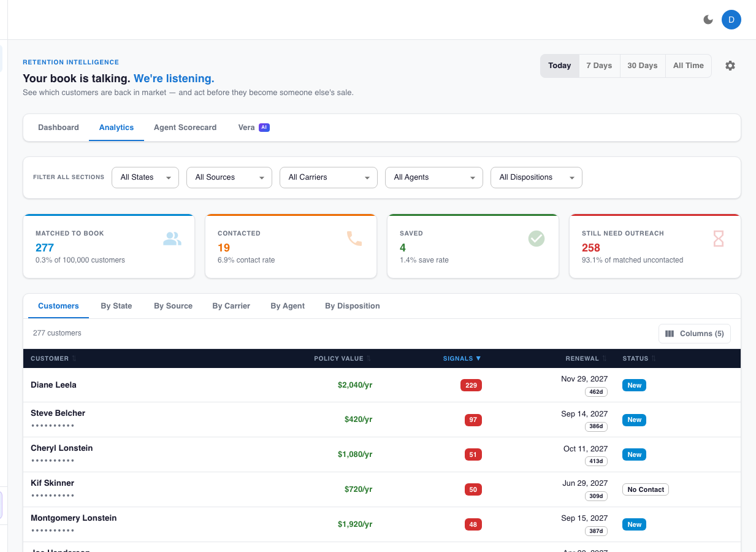Click the Still Need Outreach hourglass icon
Viewport: 756px width, 552px height.
(719, 239)
